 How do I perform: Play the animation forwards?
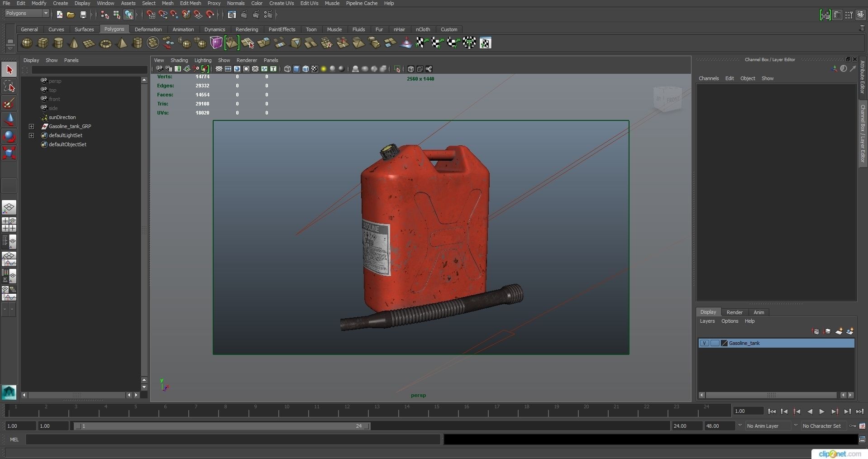pyautogui.click(x=822, y=411)
